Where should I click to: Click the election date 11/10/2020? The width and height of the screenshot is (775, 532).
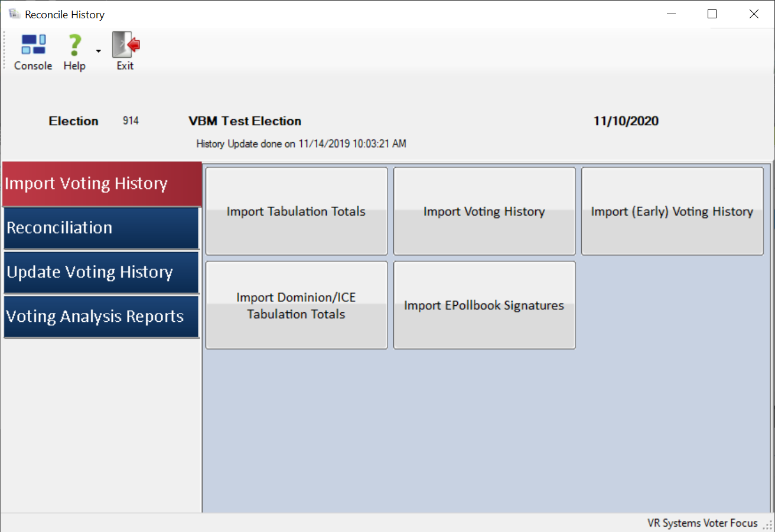pyautogui.click(x=626, y=121)
